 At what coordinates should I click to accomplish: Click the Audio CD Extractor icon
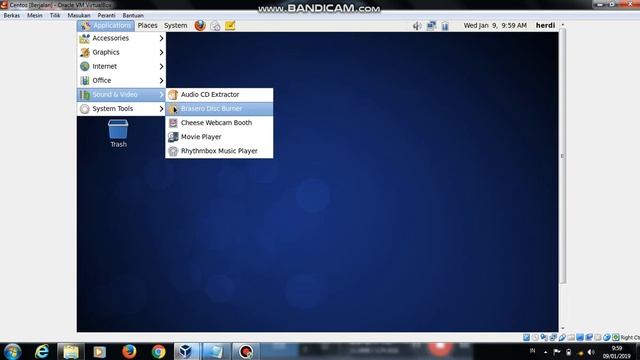pyautogui.click(x=173, y=95)
